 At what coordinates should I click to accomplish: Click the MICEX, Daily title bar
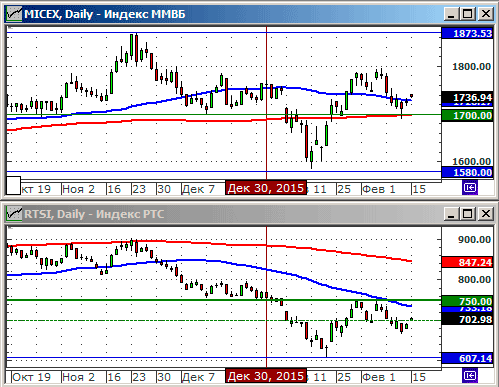(x=249, y=14)
